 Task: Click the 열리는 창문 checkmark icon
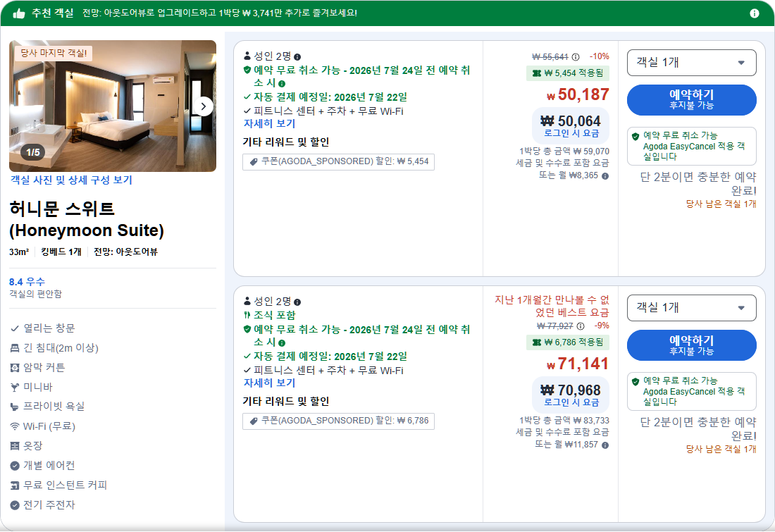point(15,328)
